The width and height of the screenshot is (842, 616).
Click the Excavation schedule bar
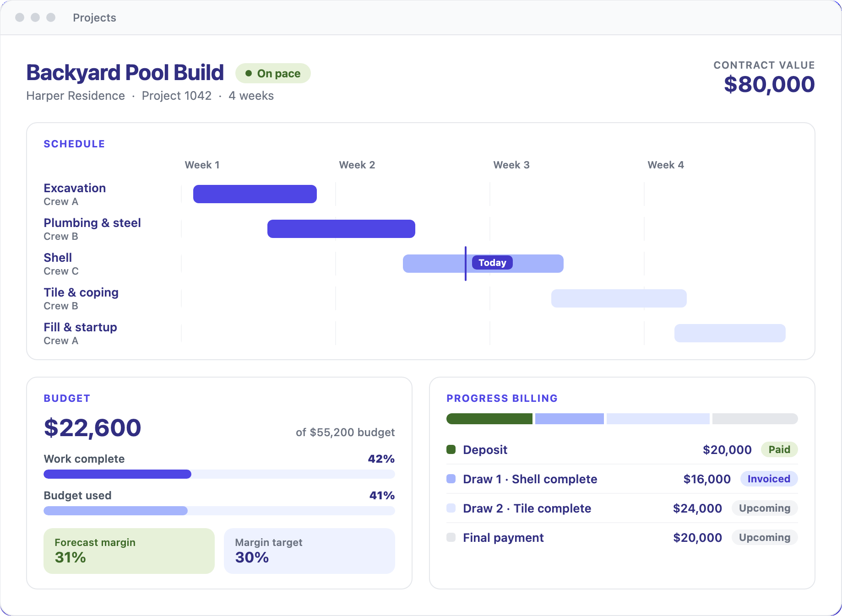[255, 194]
